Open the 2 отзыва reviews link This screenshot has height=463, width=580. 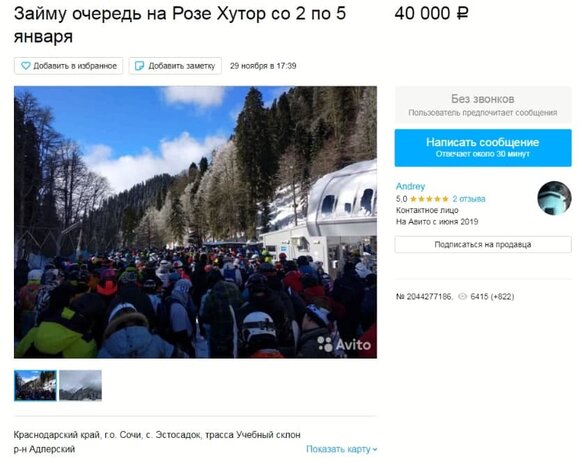(x=469, y=199)
